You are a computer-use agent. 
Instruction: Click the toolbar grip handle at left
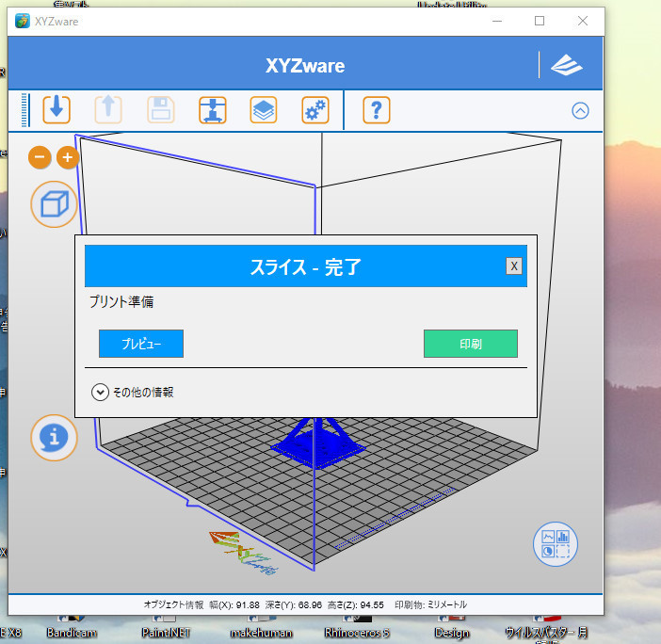(24, 110)
